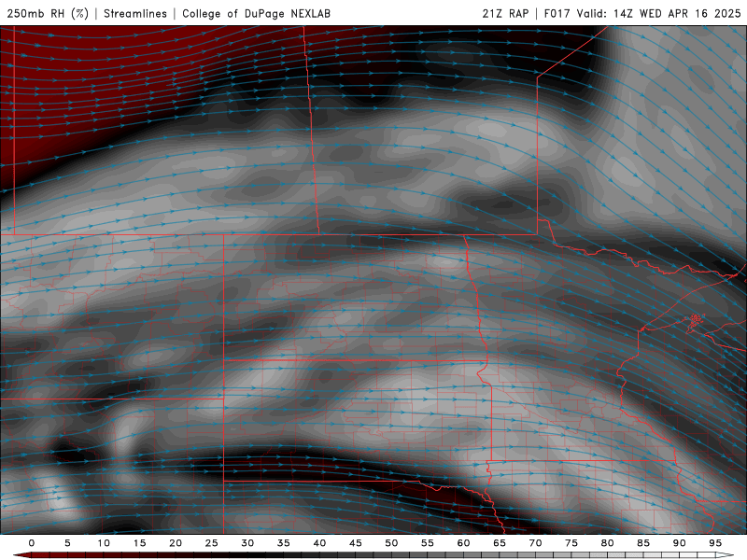Click the "15" color bar label
Image resolution: width=747 pixels, height=560 pixels.
tap(139, 543)
